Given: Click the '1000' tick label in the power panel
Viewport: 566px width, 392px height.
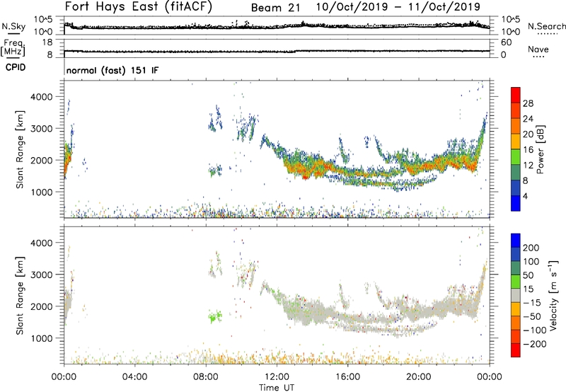Looking at the screenshot, I should 42,192.
